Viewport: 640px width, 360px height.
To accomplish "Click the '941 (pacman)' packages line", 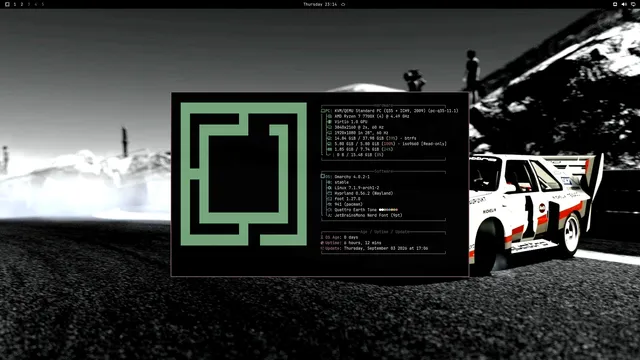I will click(x=349, y=204).
